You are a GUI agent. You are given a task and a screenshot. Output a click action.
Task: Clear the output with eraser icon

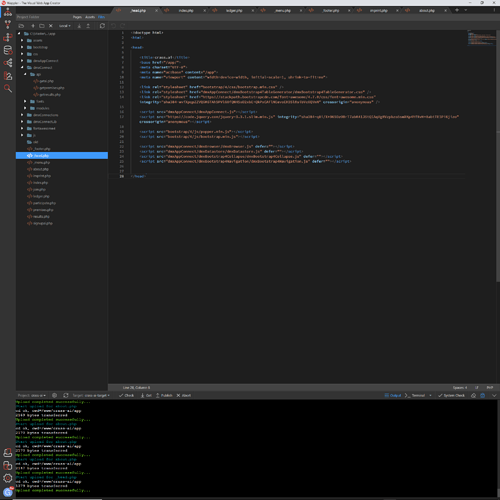coord(473,395)
